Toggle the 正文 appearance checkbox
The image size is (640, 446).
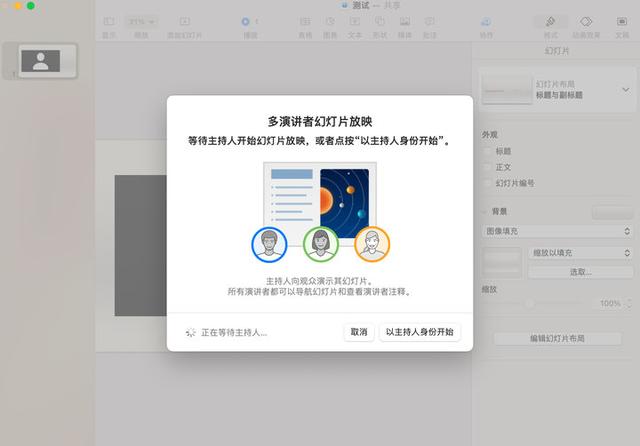click(487, 167)
